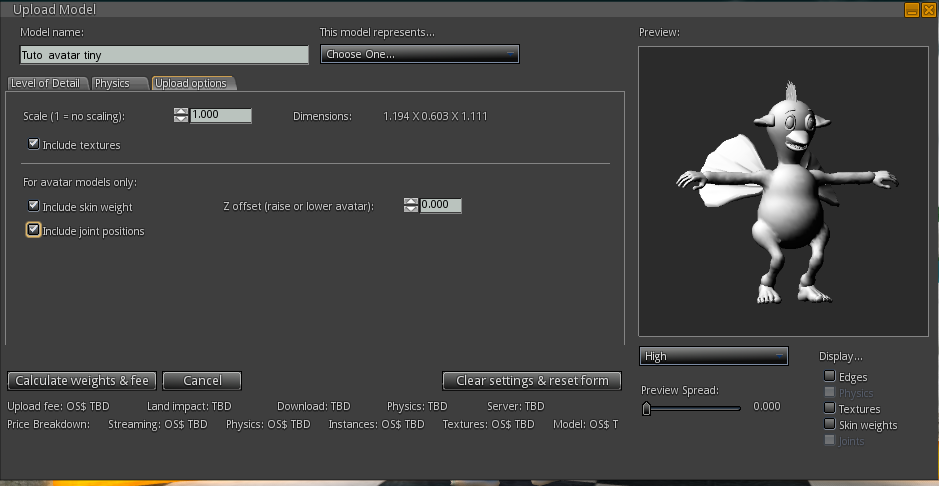
Task: Click the 'Instances: OS$ TBD' text
Action: pos(377,424)
